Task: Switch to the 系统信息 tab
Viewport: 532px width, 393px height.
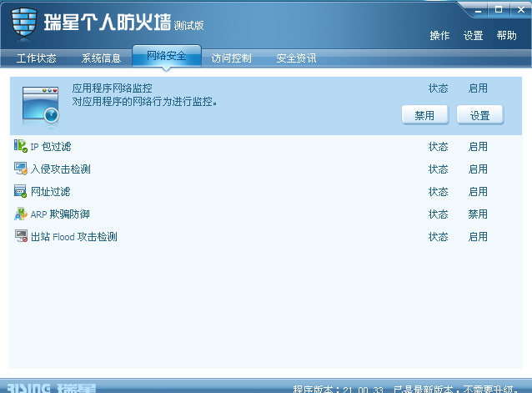Action: (101, 58)
